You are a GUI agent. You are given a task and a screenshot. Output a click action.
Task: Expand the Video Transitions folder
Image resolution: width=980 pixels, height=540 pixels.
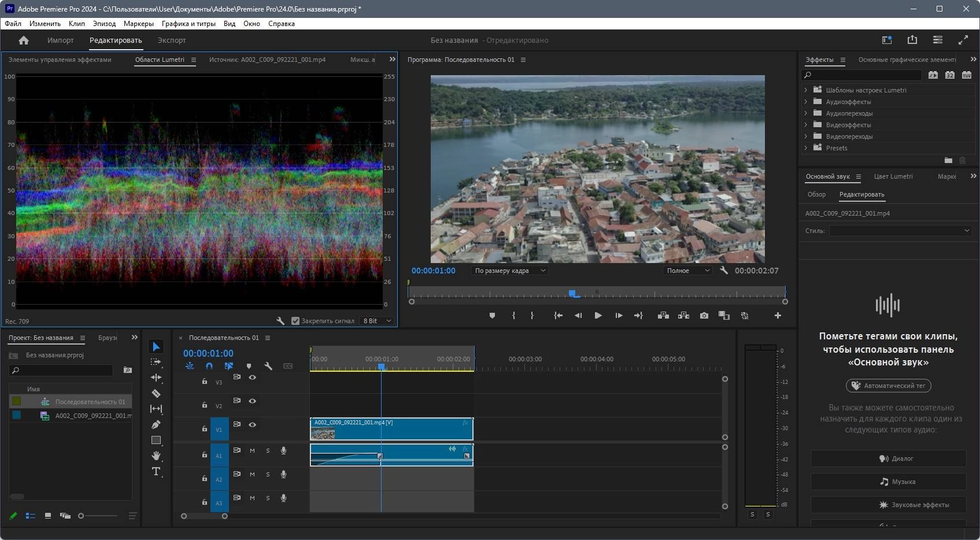[805, 136]
